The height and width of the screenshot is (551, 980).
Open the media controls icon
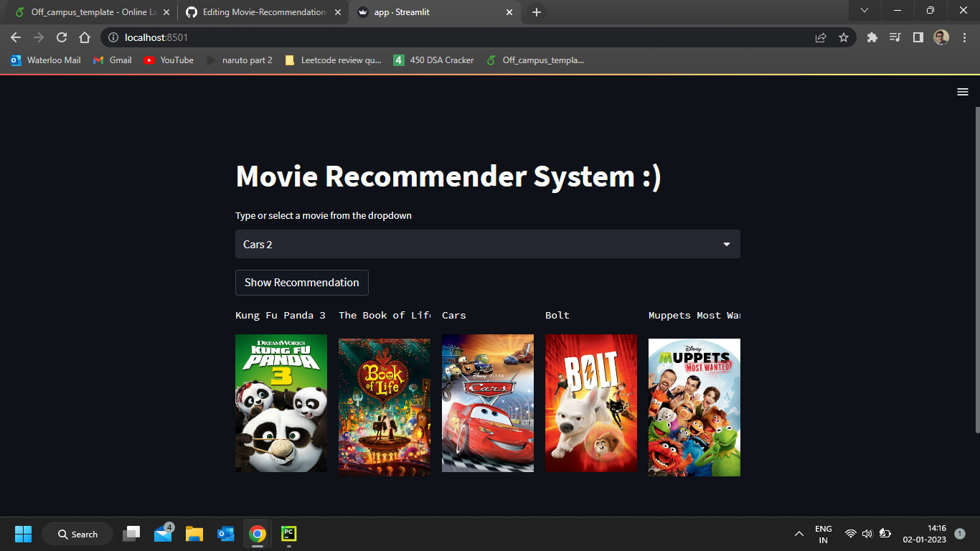[x=895, y=37]
